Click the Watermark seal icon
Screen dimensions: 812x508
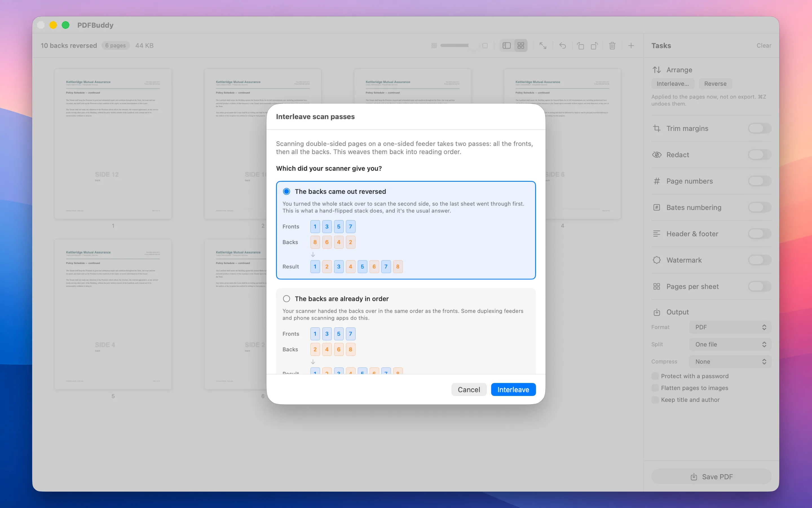(657, 260)
